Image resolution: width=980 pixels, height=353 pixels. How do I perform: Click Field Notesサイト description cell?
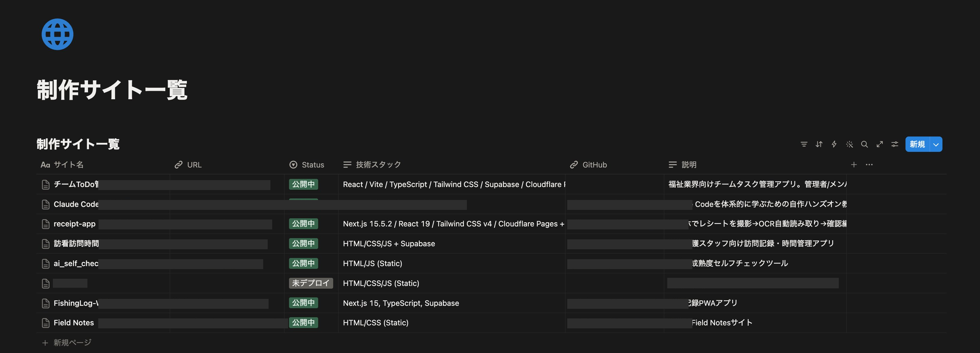coord(755,323)
